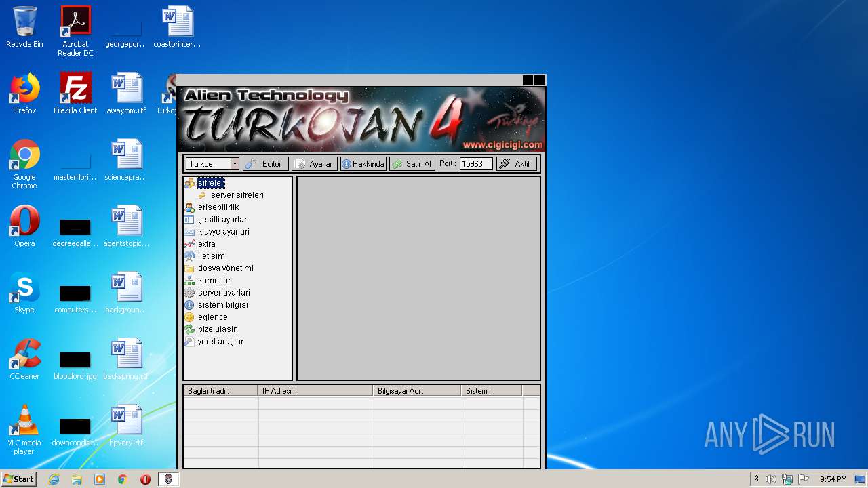
Task: Click the network tray icon
Action: (787, 479)
